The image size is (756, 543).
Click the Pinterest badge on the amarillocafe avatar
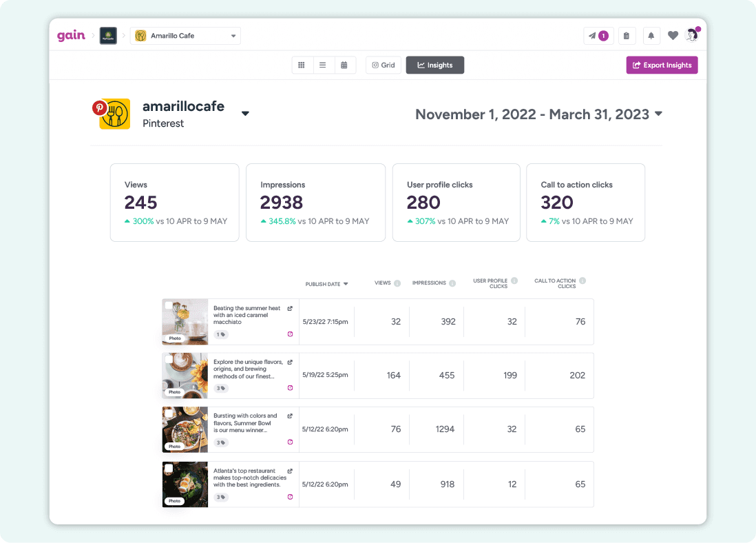pyautogui.click(x=98, y=108)
